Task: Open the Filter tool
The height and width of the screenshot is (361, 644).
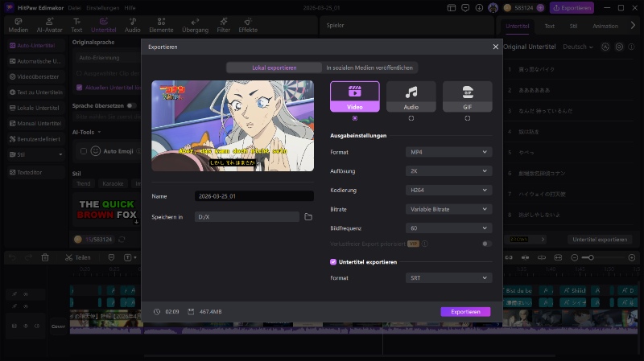Action: (x=224, y=26)
